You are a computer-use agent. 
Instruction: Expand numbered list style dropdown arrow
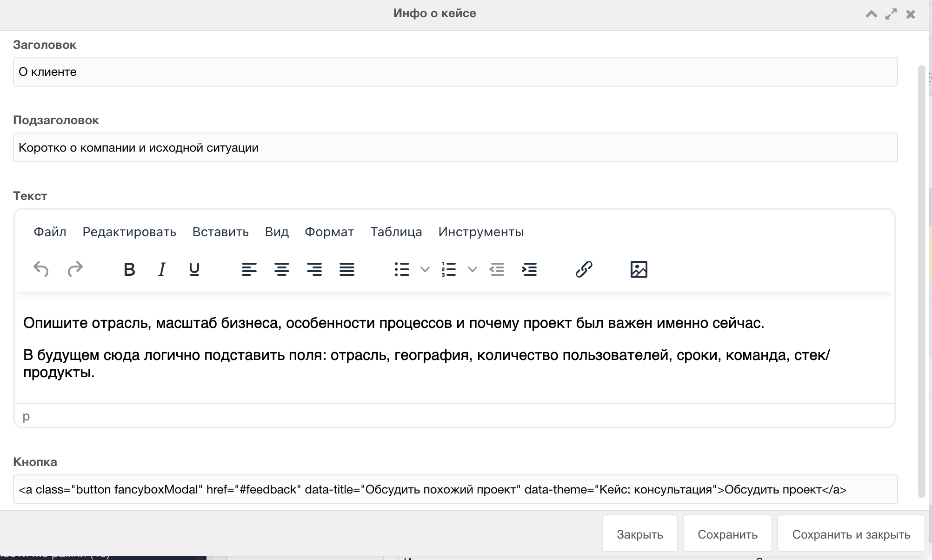(x=472, y=269)
